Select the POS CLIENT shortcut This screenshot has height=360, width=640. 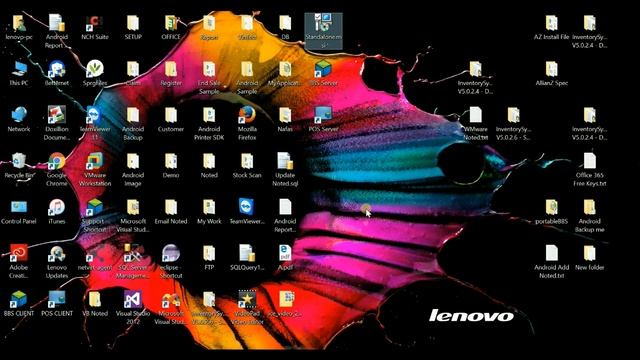tap(57, 300)
